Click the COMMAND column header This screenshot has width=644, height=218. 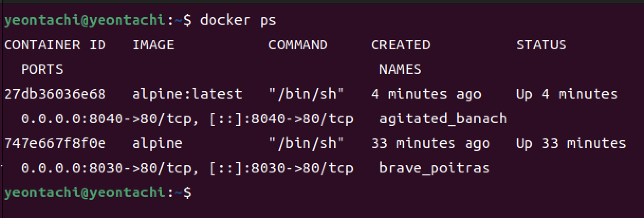pyautogui.click(x=298, y=45)
